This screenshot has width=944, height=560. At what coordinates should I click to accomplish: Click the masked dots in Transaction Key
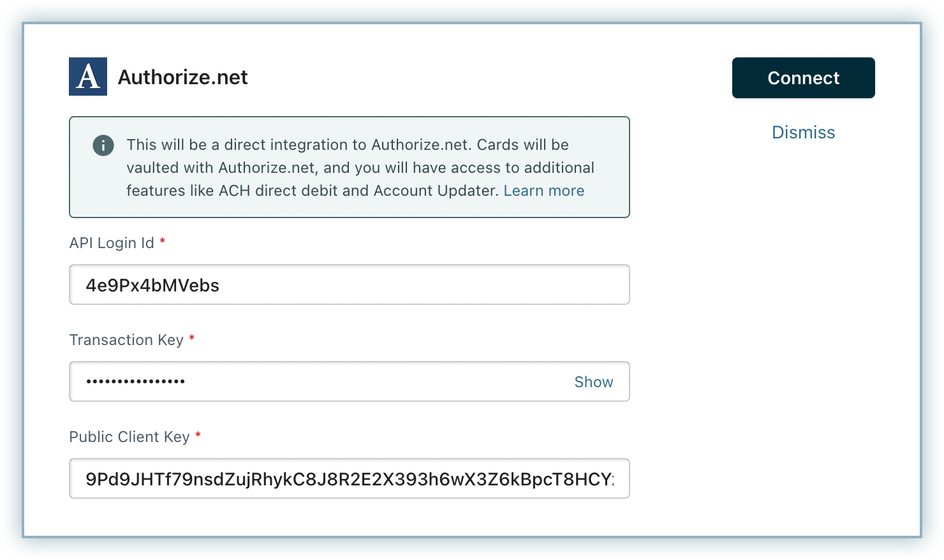pyautogui.click(x=136, y=381)
